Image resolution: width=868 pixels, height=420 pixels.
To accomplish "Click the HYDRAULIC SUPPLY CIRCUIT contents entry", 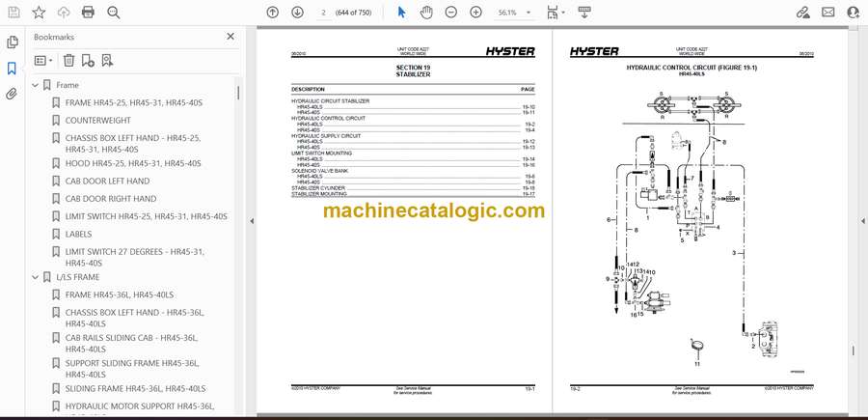I will click(x=326, y=136).
